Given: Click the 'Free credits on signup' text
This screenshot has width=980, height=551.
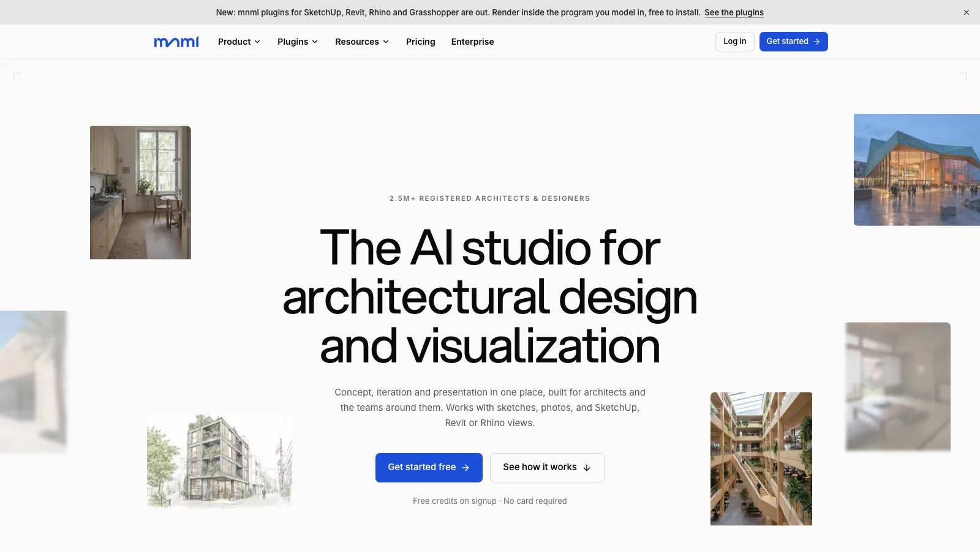Looking at the screenshot, I should [x=454, y=501].
